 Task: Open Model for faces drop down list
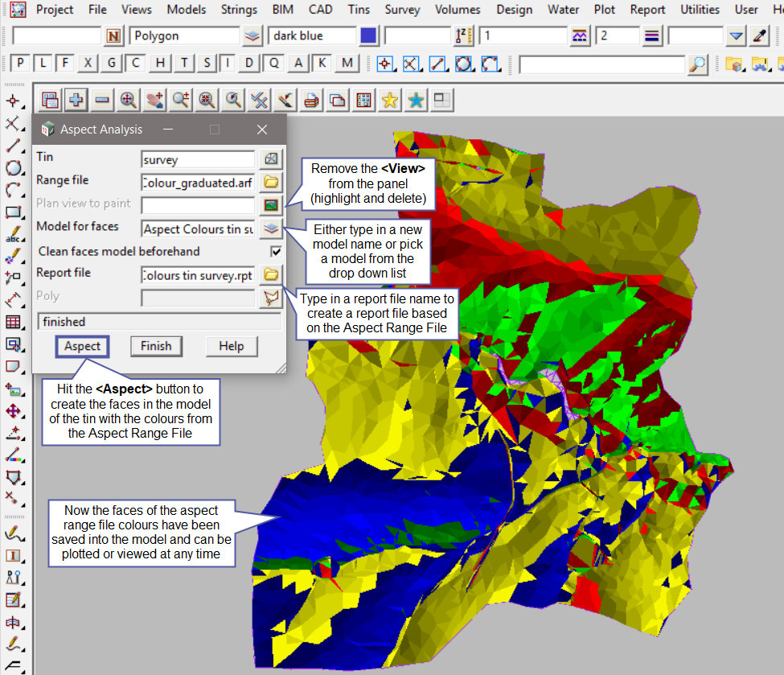click(x=272, y=228)
